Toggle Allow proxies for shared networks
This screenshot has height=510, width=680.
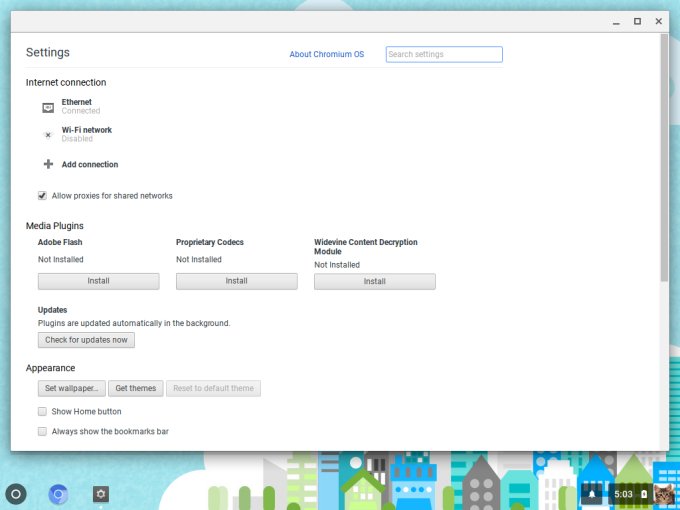coord(42,196)
